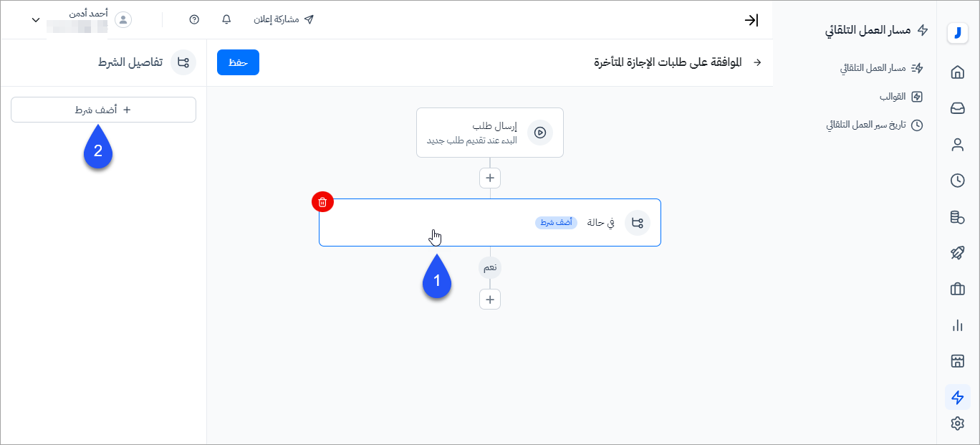Add step below the إرسال طلب trigger

[490, 178]
